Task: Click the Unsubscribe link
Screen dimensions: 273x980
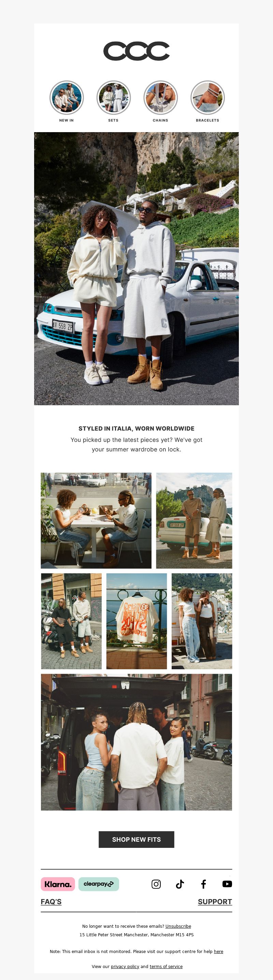Action: [x=178, y=926]
